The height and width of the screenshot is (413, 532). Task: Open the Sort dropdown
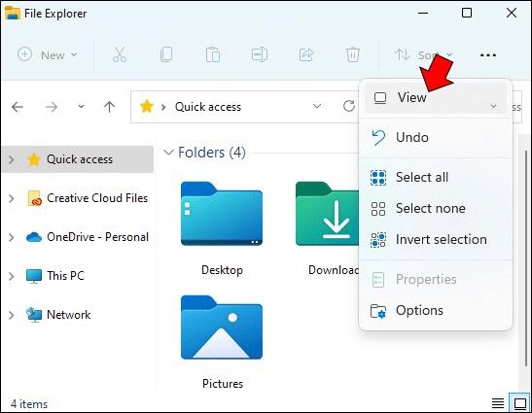(x=424, y=54)
